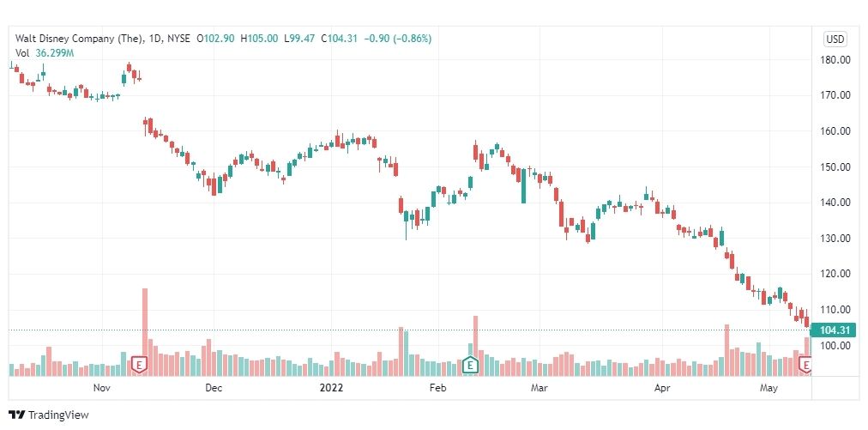Click the Dec label on the time axis

213,388
